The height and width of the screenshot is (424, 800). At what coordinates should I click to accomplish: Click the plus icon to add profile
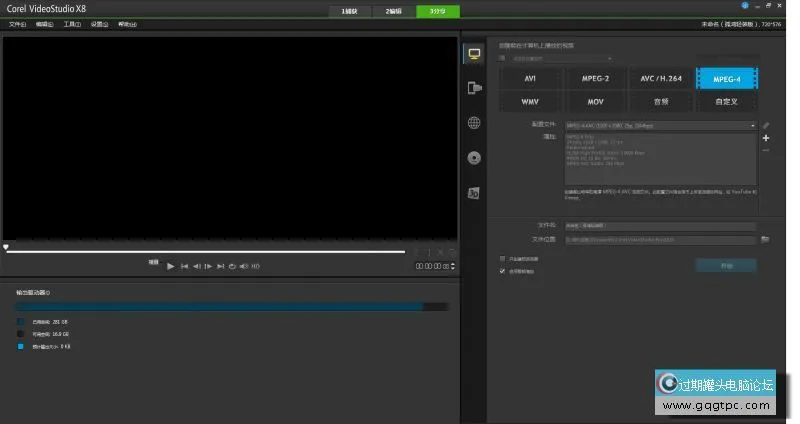tap(766, 138)
